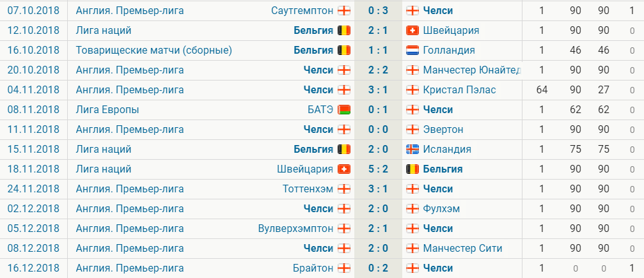The image size is (644, 278).
Task: Click Switzerland flag in 18.11.2018 home team
Action: point(344,169)
